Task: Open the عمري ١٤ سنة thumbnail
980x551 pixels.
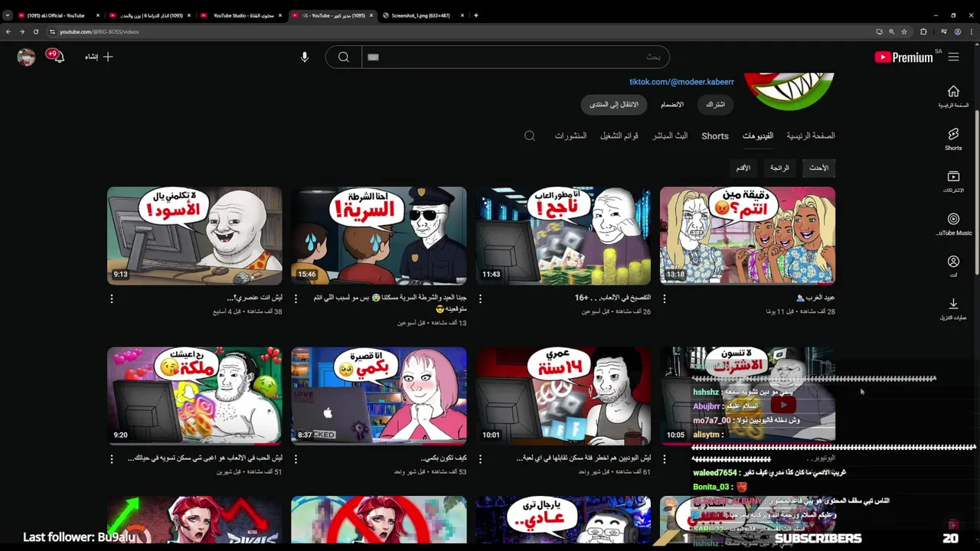Action: (563, 396)
